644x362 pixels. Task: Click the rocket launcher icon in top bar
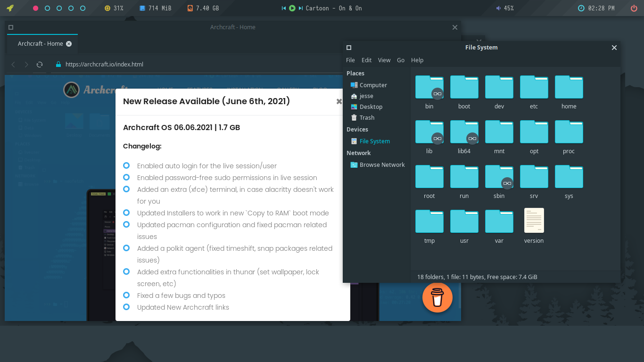pos(10,8)
